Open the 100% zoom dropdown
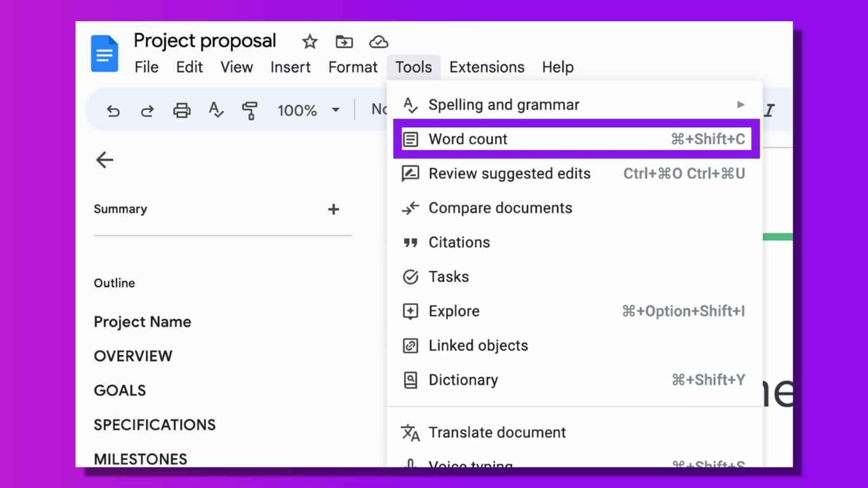Viewport: 868px width, 488px height. point(309,111)
